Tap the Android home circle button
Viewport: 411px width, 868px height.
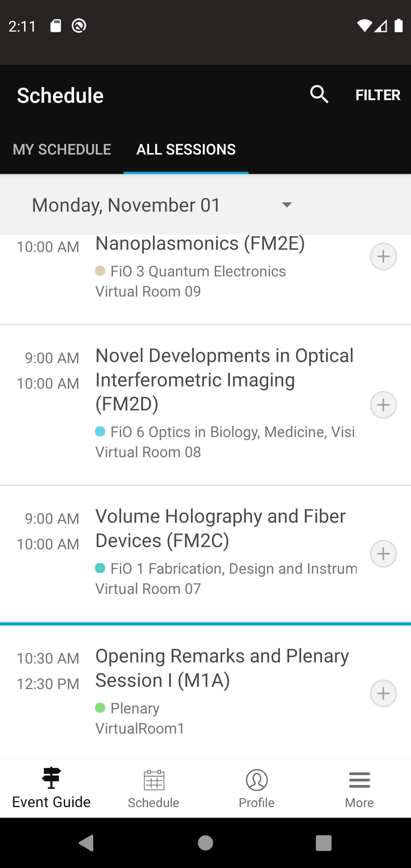205,843
